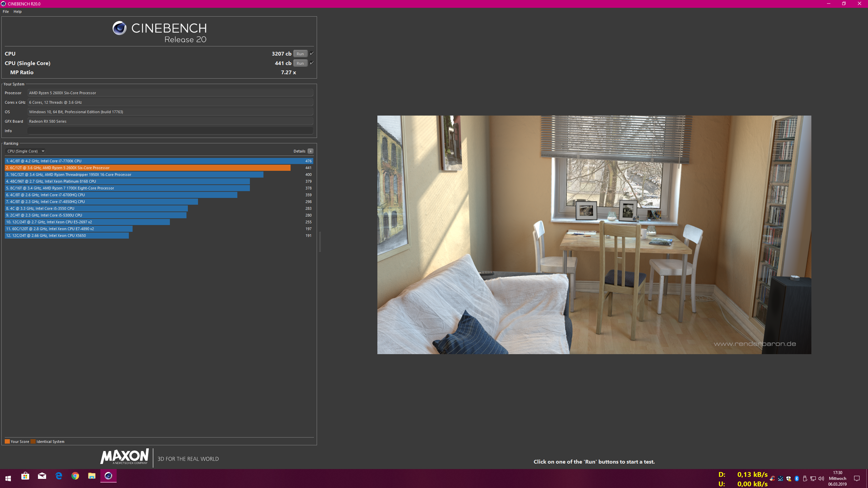Open the Help menu
Image resolution: width=868 pixels, height=488 pixels.
point(17,11)
